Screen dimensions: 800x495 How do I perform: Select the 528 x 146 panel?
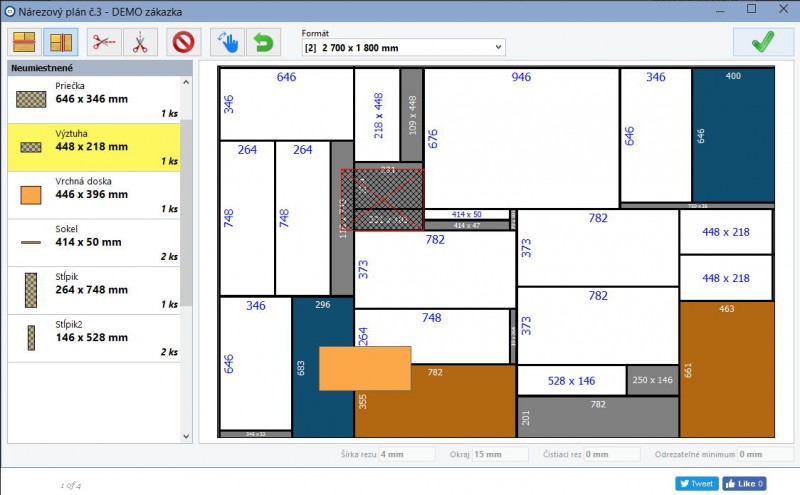click(x=571, y=381)
